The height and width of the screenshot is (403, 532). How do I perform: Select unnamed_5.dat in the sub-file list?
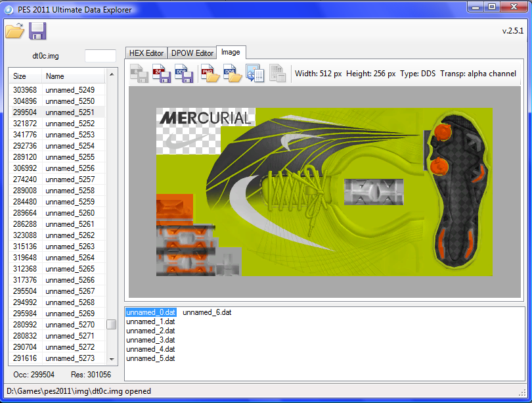pos(150,358)
